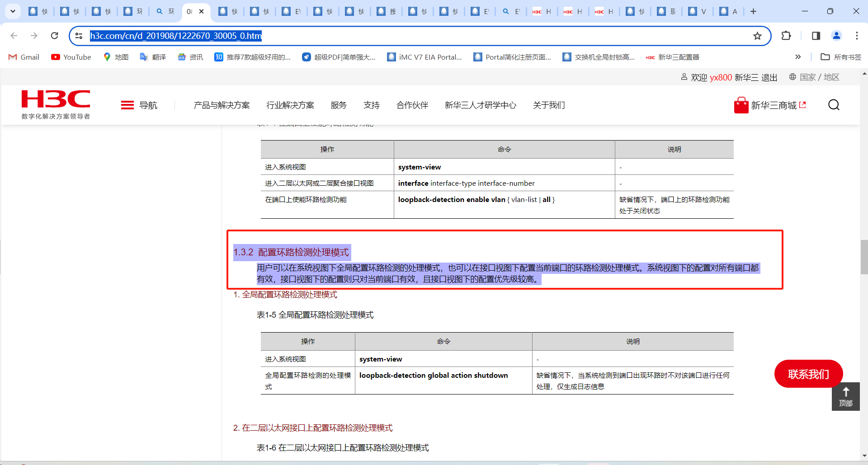
Task: Open the 新华三配置器 bookmark
Action: (x=673, y=57)
